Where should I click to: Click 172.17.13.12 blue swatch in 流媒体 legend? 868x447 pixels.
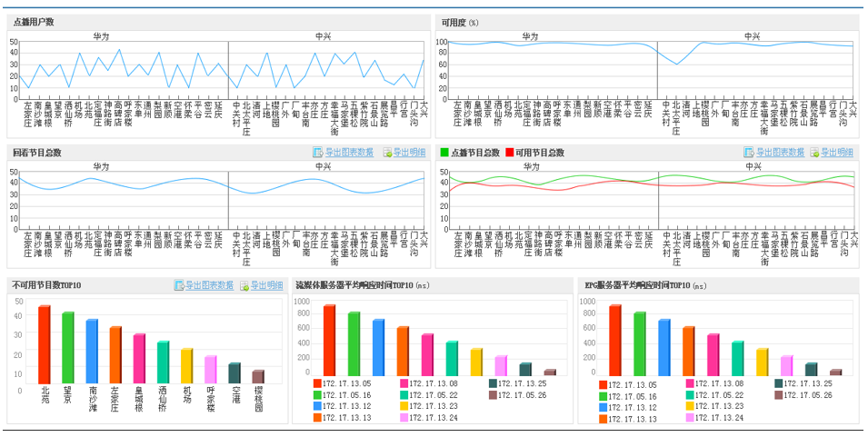tap(317, 406)
